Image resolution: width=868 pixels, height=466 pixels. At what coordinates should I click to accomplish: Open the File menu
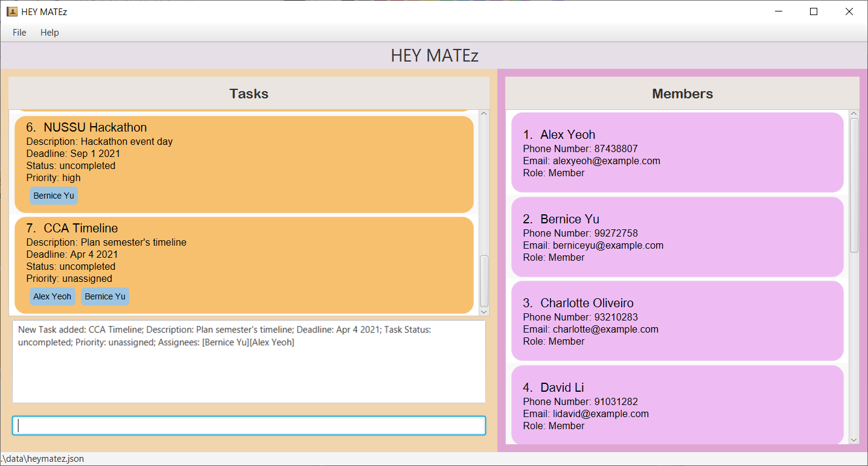pos(19,33)
